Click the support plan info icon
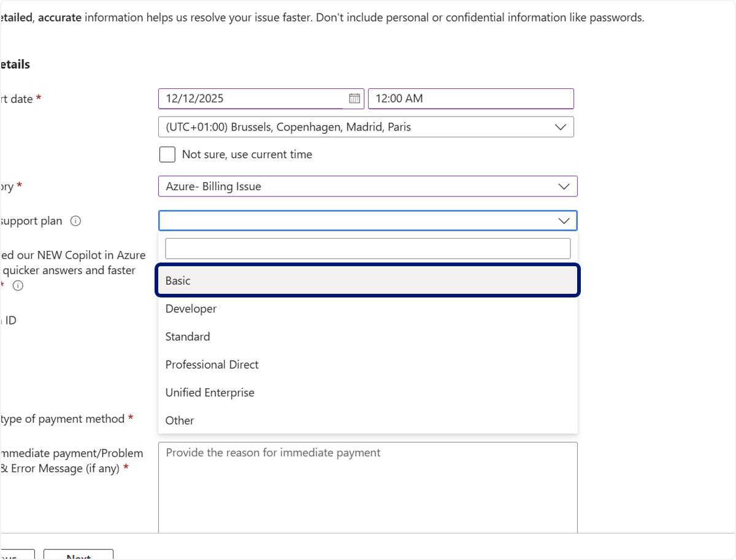 [75, 221]
